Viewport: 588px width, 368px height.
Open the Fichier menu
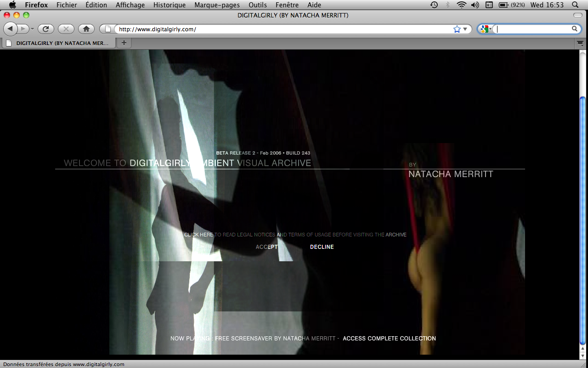click(x=67, y=5)
